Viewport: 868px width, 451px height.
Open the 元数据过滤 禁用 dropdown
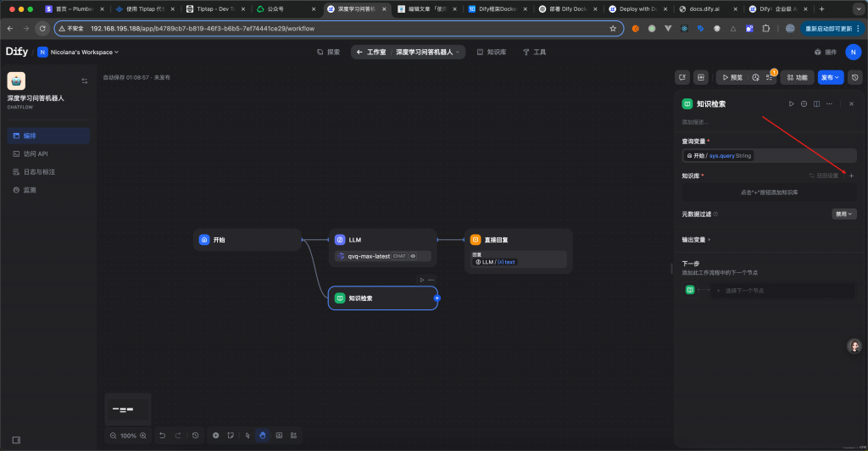(x=844, y=214)
